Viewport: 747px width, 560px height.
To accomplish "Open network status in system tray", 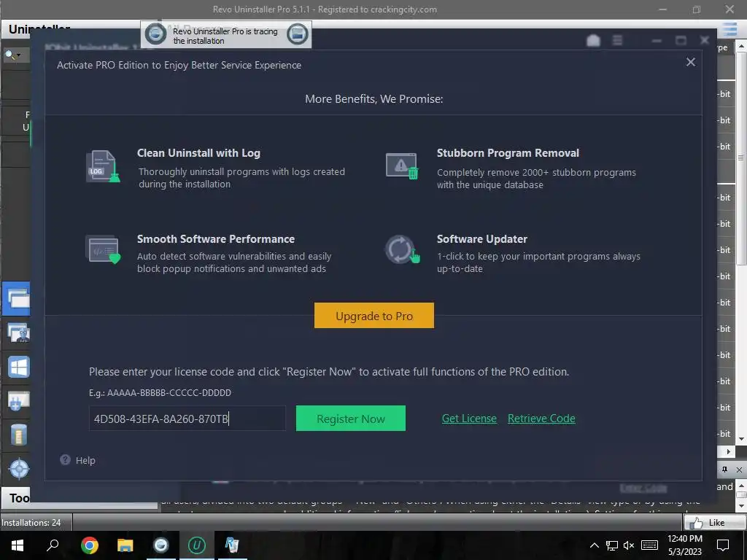I will tap(612, 545).
